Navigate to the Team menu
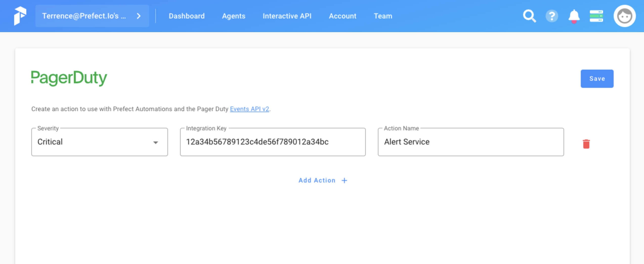Screen dimensions: 644x264 tap(383, 16)
